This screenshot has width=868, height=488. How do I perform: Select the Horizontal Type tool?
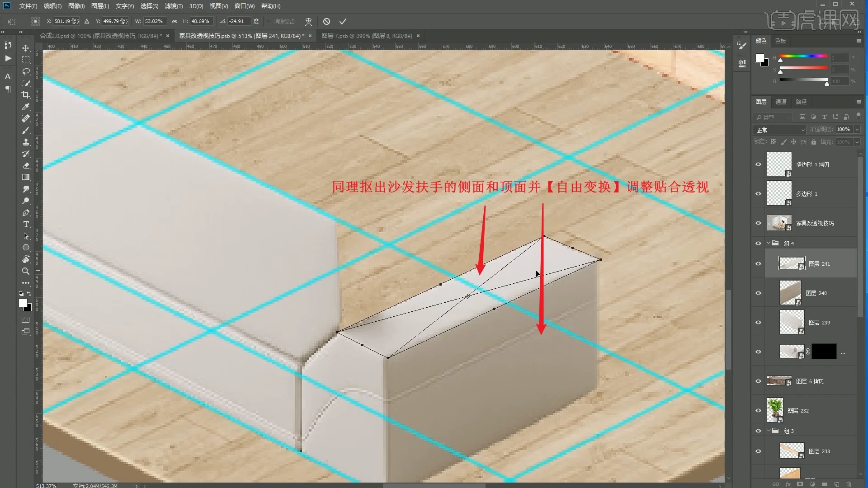[26, 224]
